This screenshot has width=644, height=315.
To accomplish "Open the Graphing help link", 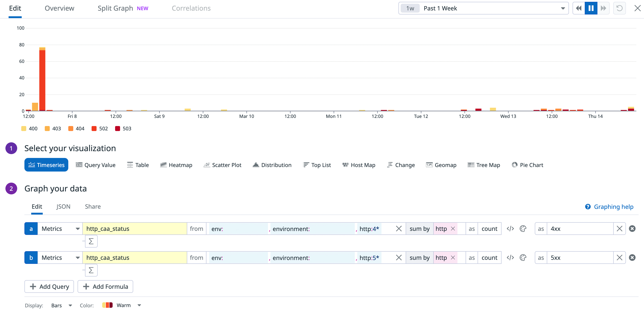I will [609, 207].
